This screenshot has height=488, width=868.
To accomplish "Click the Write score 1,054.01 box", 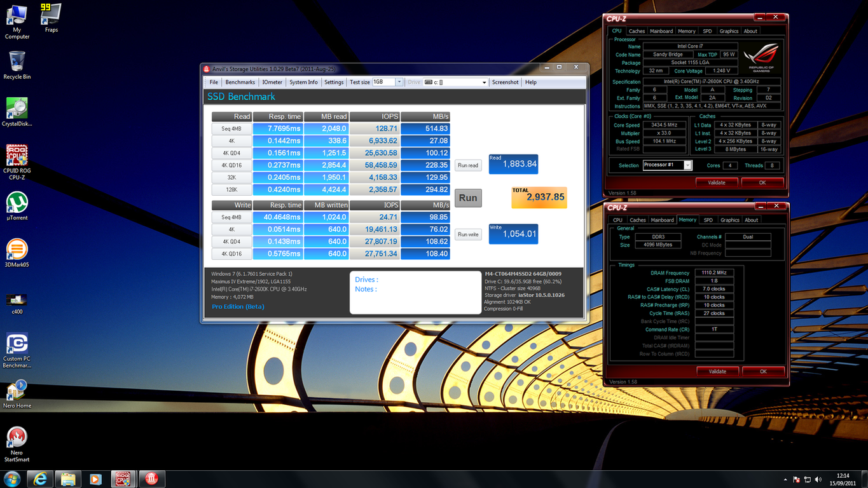I will point(513,234).
